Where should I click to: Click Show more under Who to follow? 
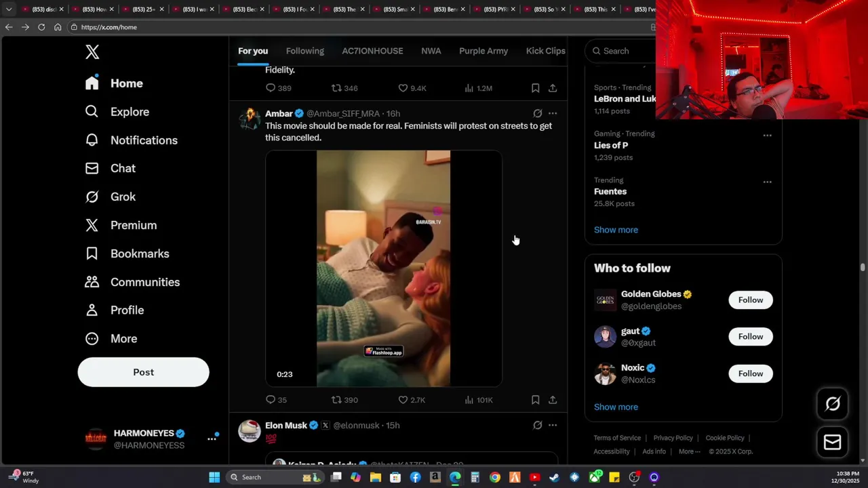coord(616,407)
